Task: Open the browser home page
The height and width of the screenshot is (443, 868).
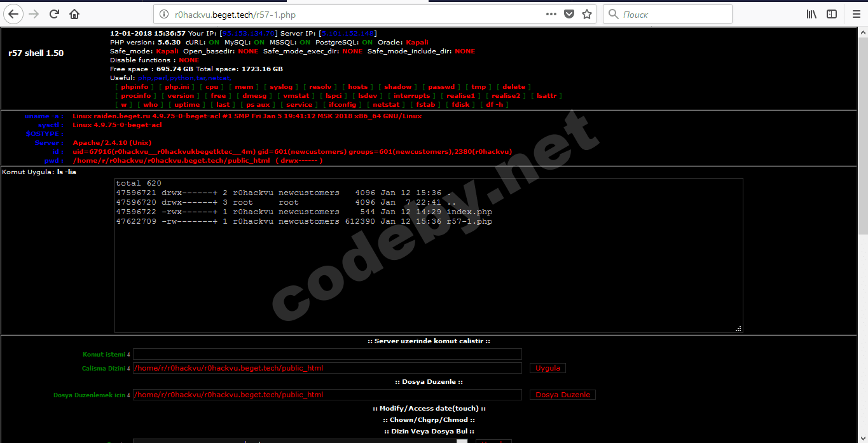Action: 74,14
